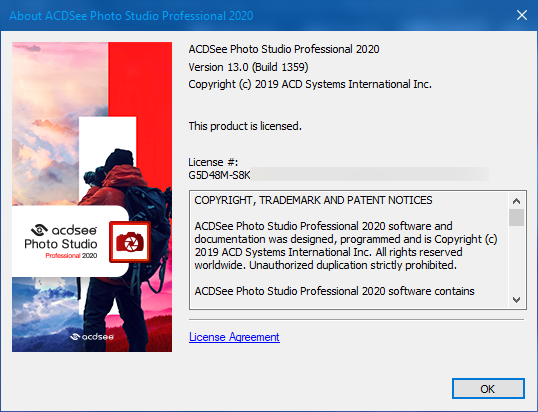Click the acdsee eye logo in the white card

point(39,230)
